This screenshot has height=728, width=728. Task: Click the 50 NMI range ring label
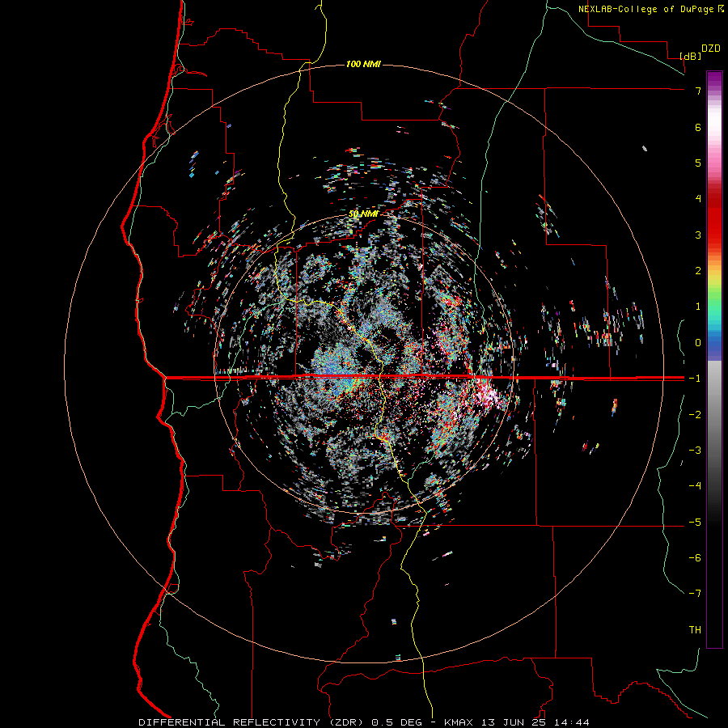pyautogui.click(x=363, y=214)
